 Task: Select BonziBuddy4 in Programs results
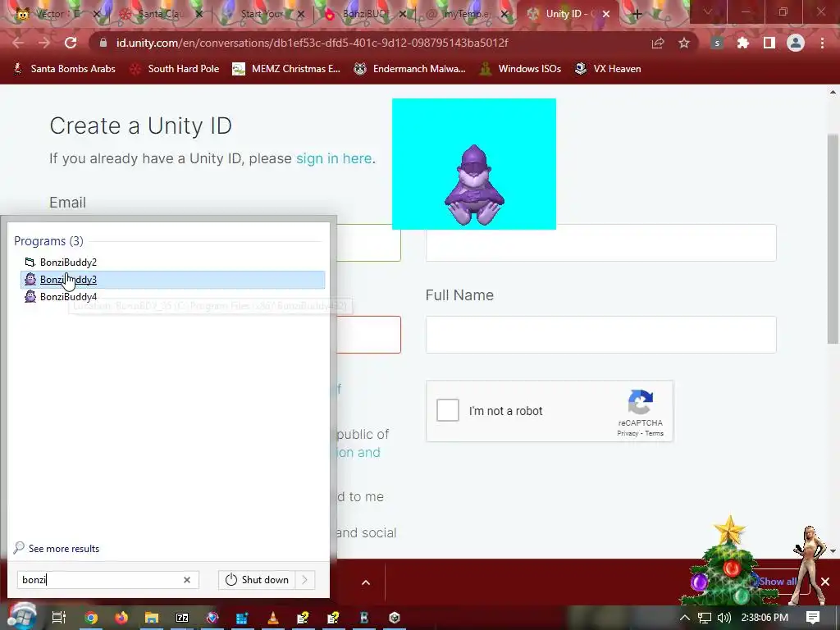click(172, 297)
